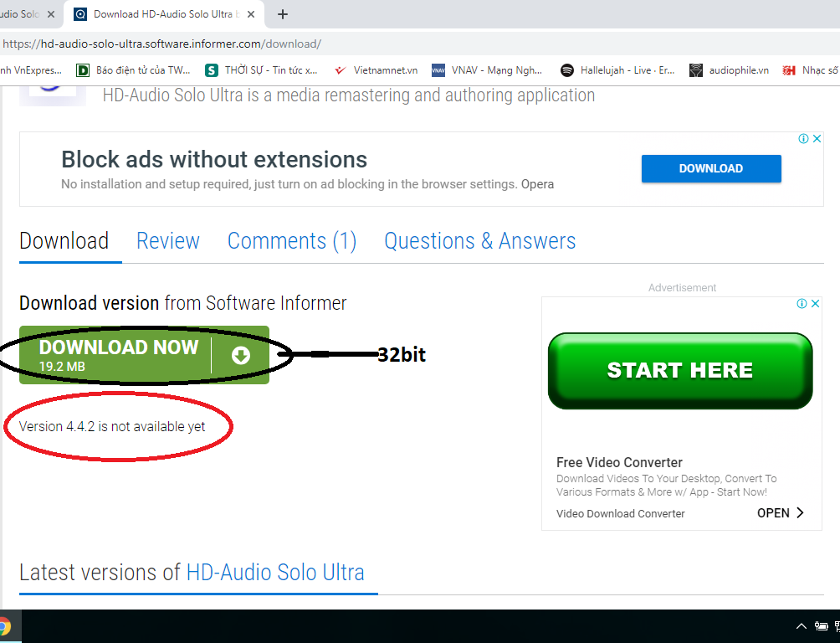Image resolution: width=840 pixels, height=643 pixels.
Task: Click OPEN on the Video Download Converter ad
Action: pos(773,513)
